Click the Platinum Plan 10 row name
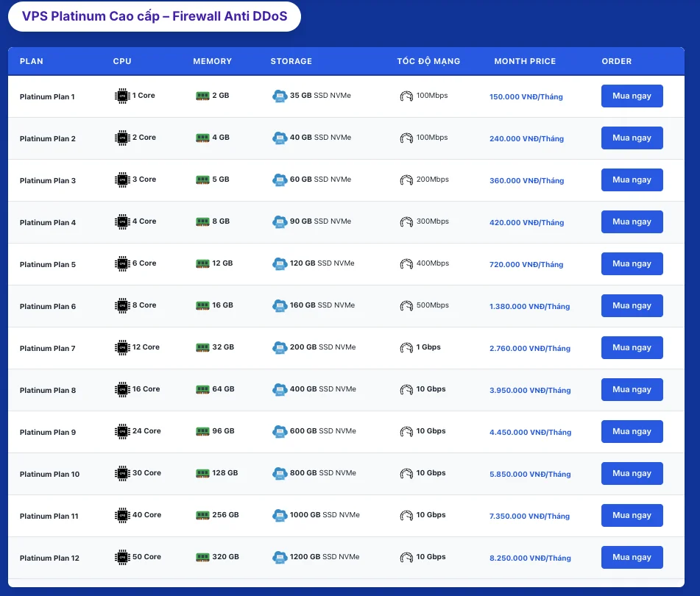This screenshot has height=596, width=700. point(49,474)
